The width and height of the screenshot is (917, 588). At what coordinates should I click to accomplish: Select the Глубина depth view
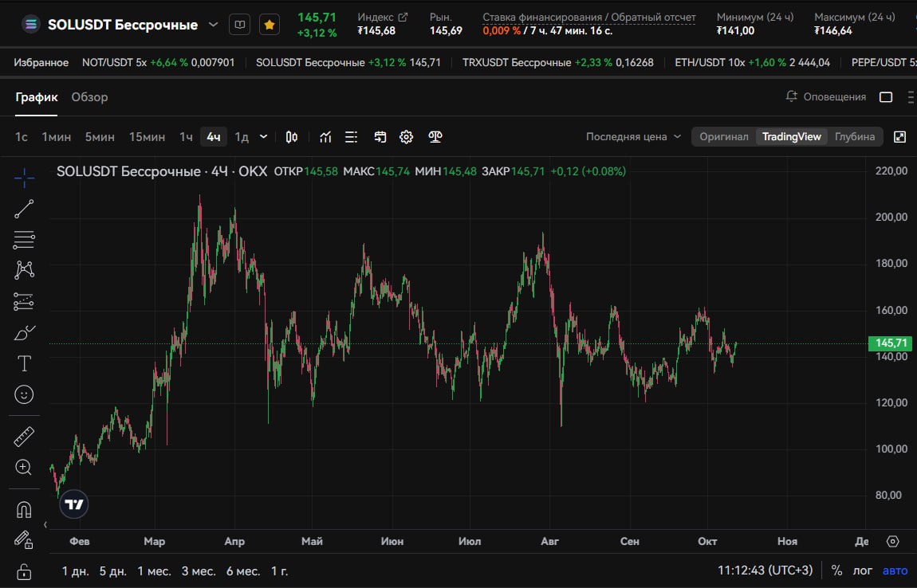pyautogui.click(x=855, y=137)
